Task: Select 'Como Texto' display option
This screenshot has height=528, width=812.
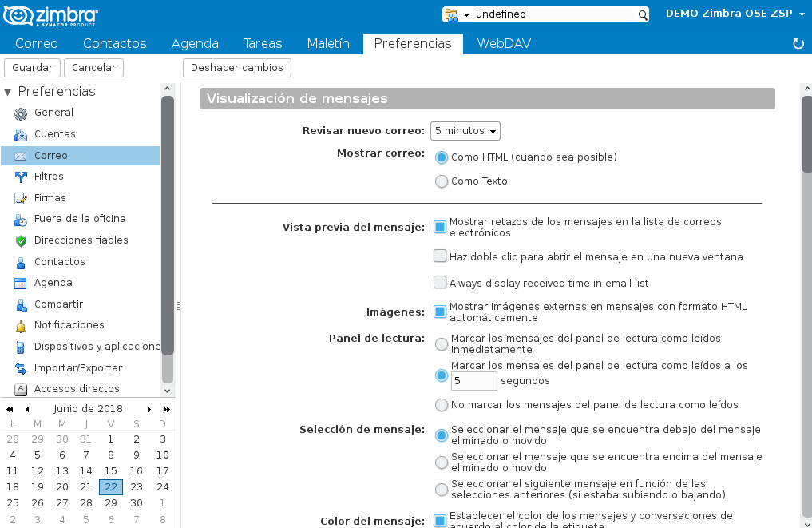Action: [x=442, y=181]
